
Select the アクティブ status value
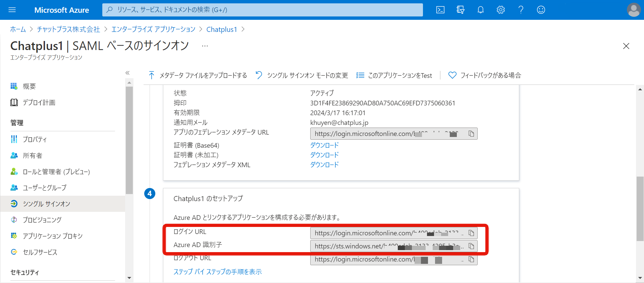point(322,93)
